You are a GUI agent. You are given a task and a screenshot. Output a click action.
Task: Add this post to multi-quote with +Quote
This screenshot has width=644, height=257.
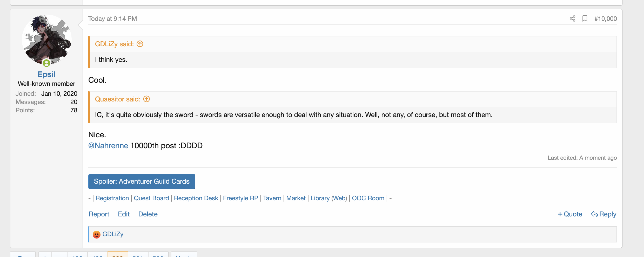[x=570, y=214]
